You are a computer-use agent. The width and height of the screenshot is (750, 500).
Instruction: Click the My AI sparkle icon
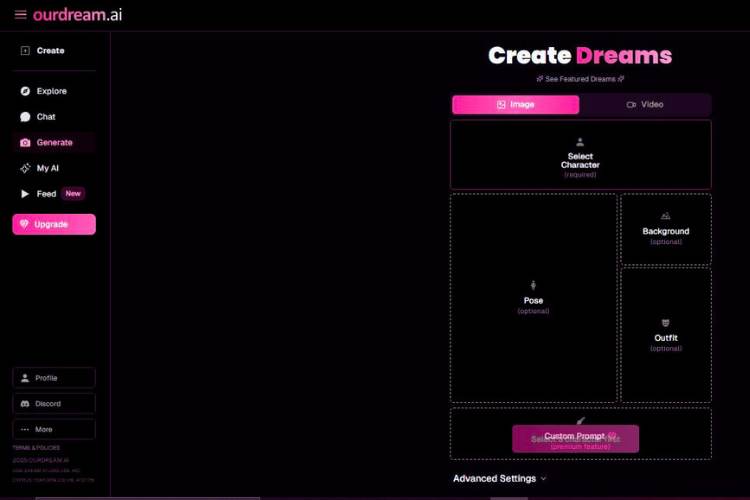click(25, 168)
